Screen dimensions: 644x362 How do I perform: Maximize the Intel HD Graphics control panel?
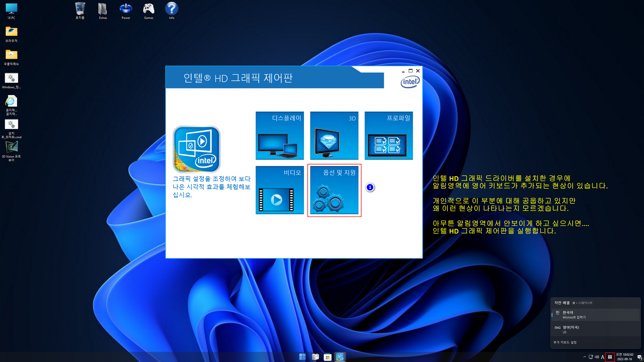tap(410, 71)
